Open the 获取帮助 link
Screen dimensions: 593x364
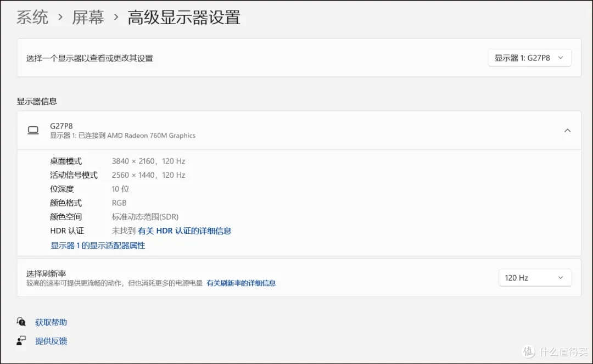click(x=51, y=322)
